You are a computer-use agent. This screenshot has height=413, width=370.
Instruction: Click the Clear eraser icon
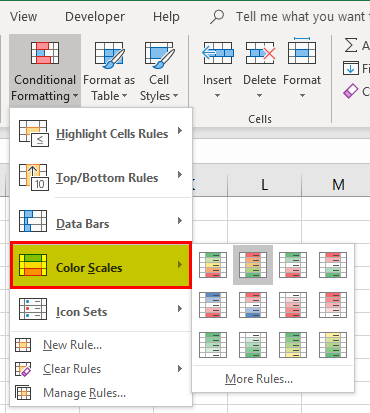(x=351, y=91)
